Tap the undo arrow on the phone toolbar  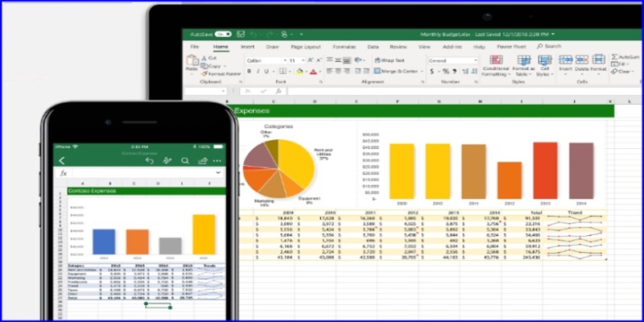(151, 161)
